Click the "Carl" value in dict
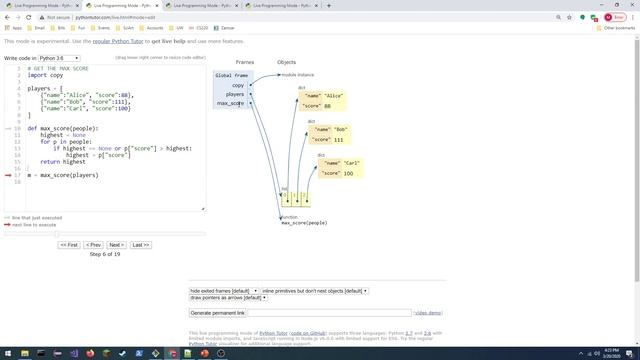The width and height of the screenshot is (640, 360). [x=351, y=163]
